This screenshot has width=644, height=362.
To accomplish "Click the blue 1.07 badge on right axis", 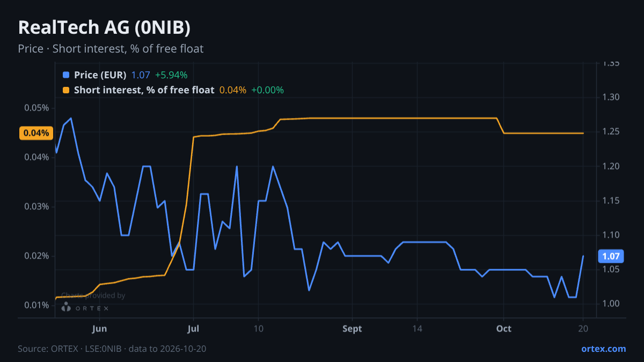I will (611, 256).
